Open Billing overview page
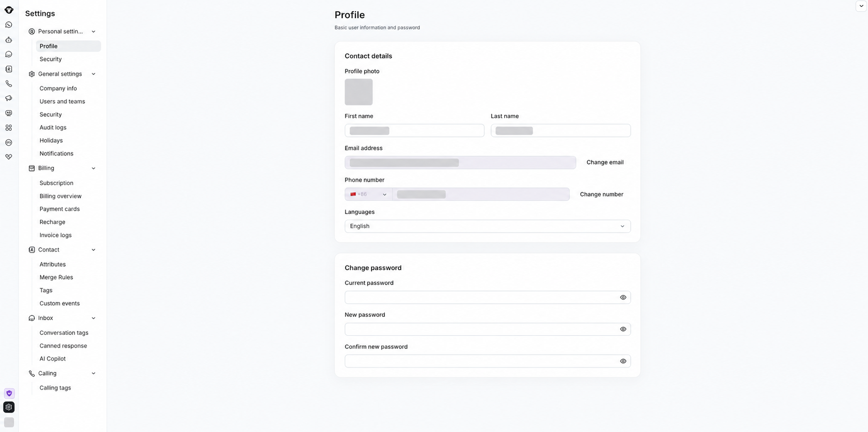This screenshot has width=868, height=432. click(61, 196)
